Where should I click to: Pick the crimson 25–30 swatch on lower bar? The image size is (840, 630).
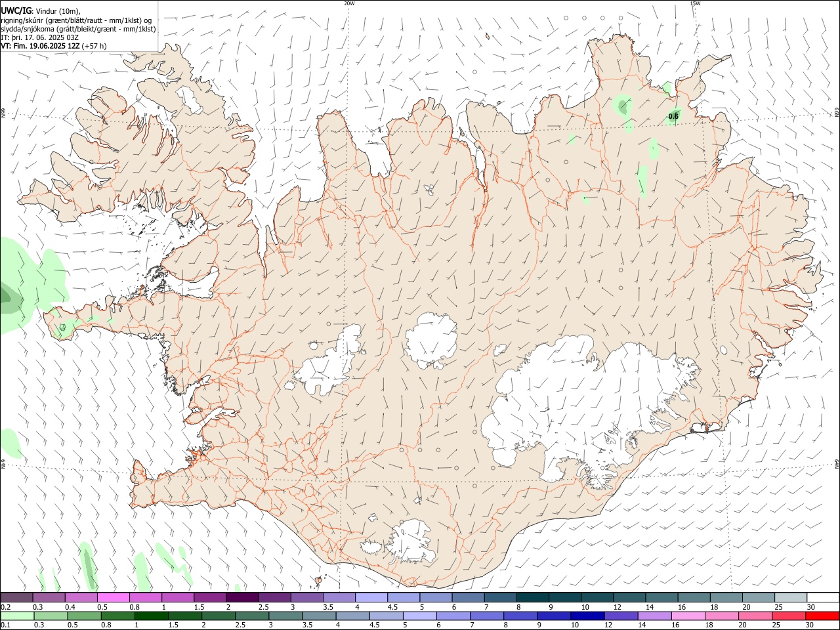click(787, 616)
